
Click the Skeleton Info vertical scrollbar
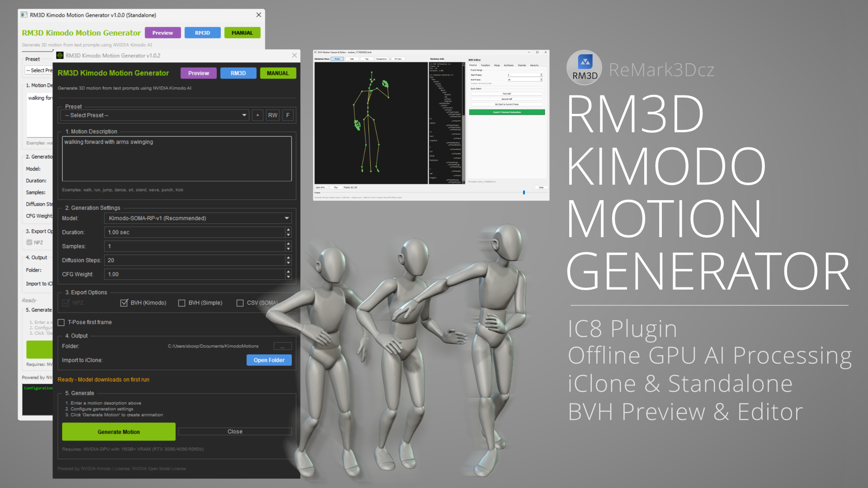tap(463, 122)
